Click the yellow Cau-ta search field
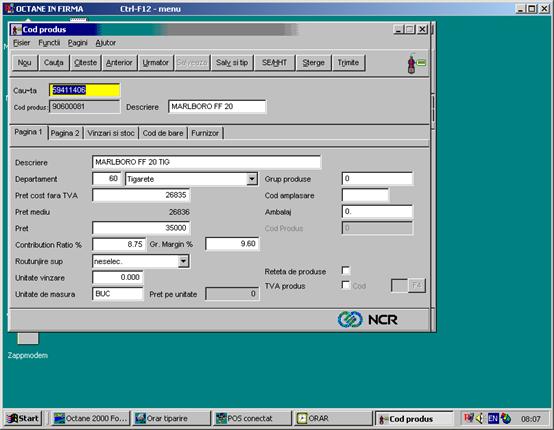Screen dimensions: 554x430 pyautogui.click(x=85, y=90)
